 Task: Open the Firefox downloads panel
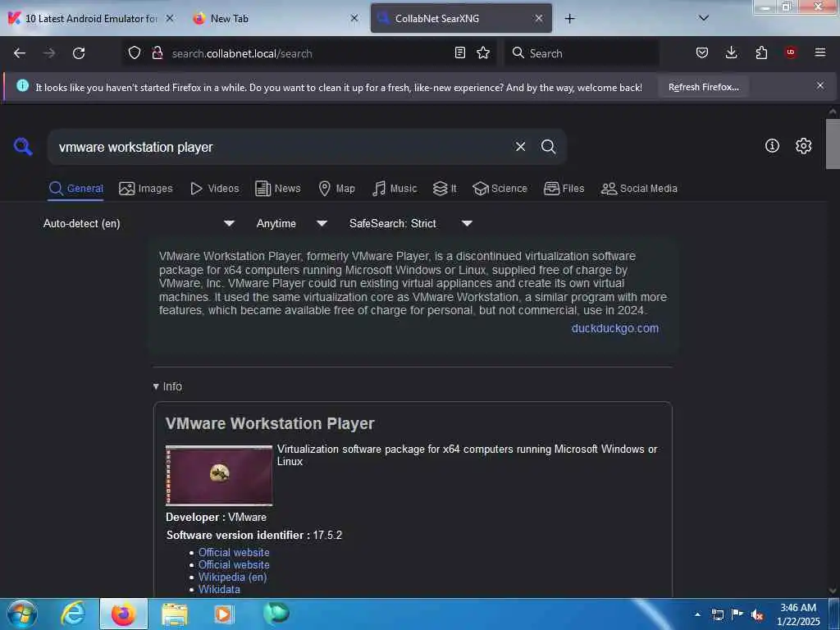(x=731, y=52)
